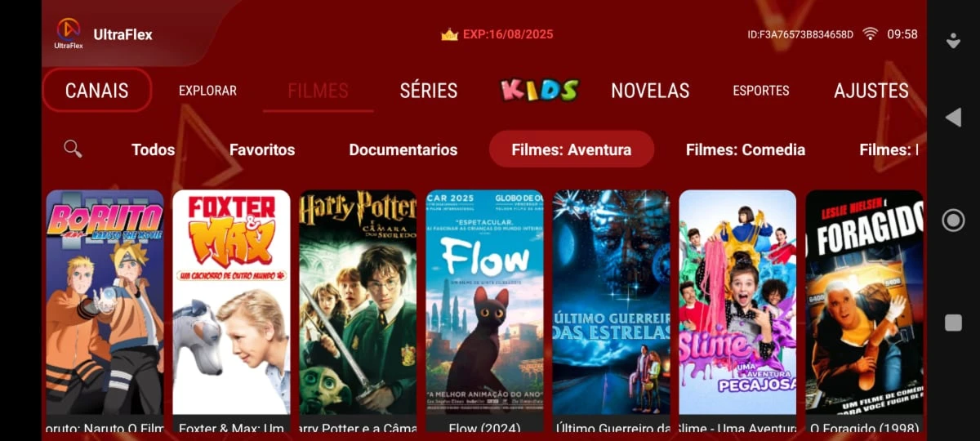
Task: Open the CANAIS tab
Action: pyautogui.click(x=96, y=90)
